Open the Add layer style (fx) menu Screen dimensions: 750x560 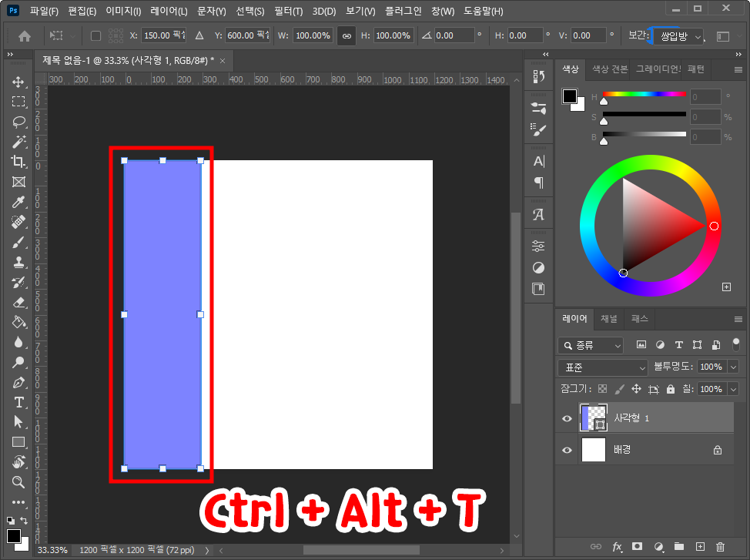click(617, 547)
